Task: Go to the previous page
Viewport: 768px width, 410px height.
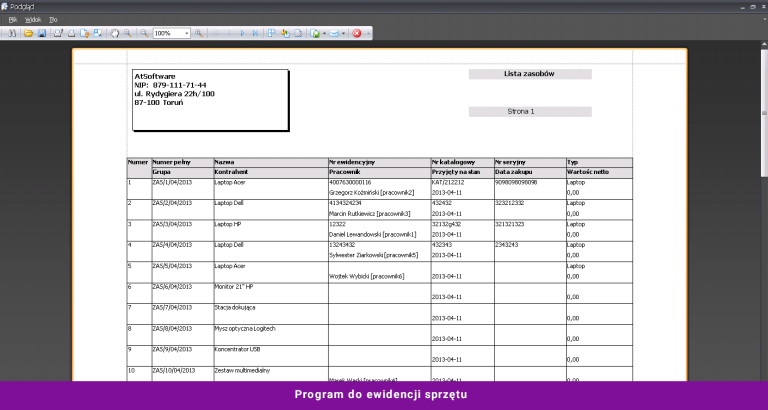Action: pos(229,33)
